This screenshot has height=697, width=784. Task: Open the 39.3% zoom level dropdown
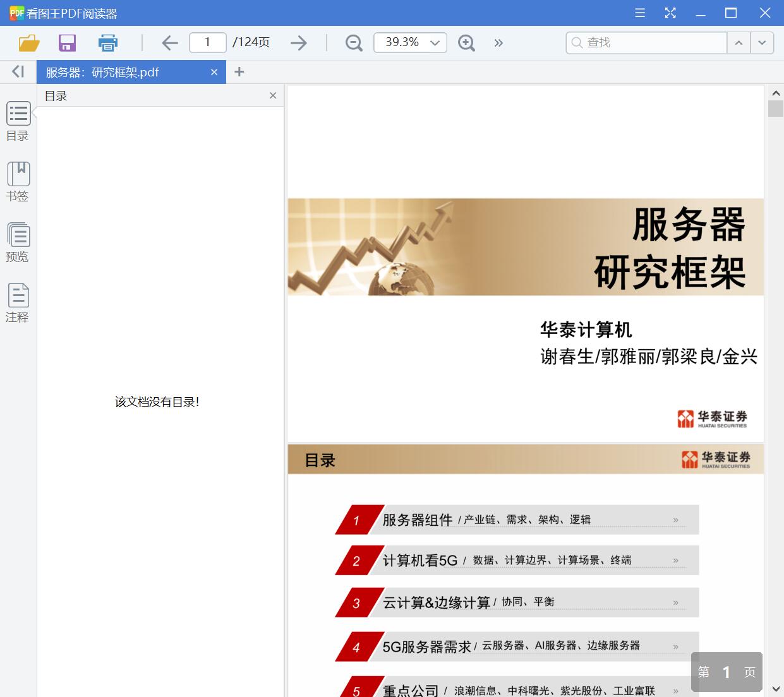pyautogui.click(x=411, y=42)
